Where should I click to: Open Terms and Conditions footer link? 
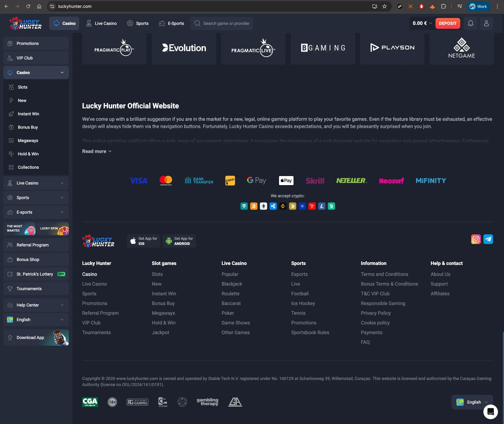coord(385,274)
